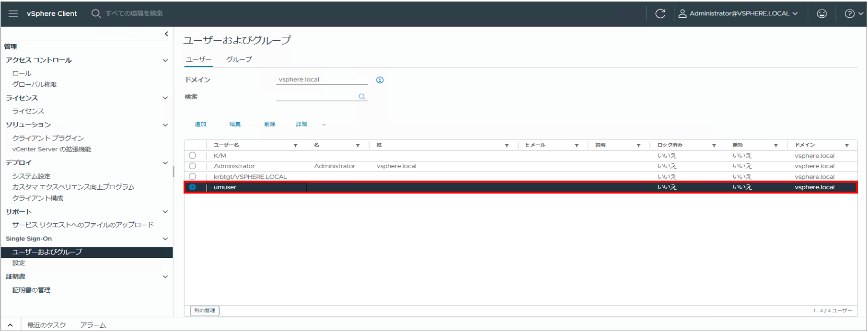Switch to the グループ tab

point(239,59)
